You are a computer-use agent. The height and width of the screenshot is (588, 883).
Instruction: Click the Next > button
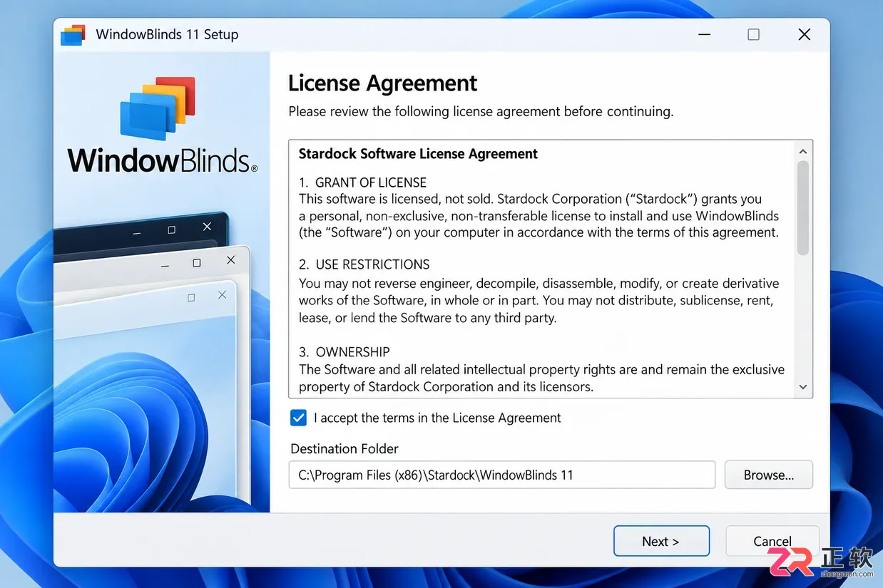pyautogui.click(x=661, y=541)
